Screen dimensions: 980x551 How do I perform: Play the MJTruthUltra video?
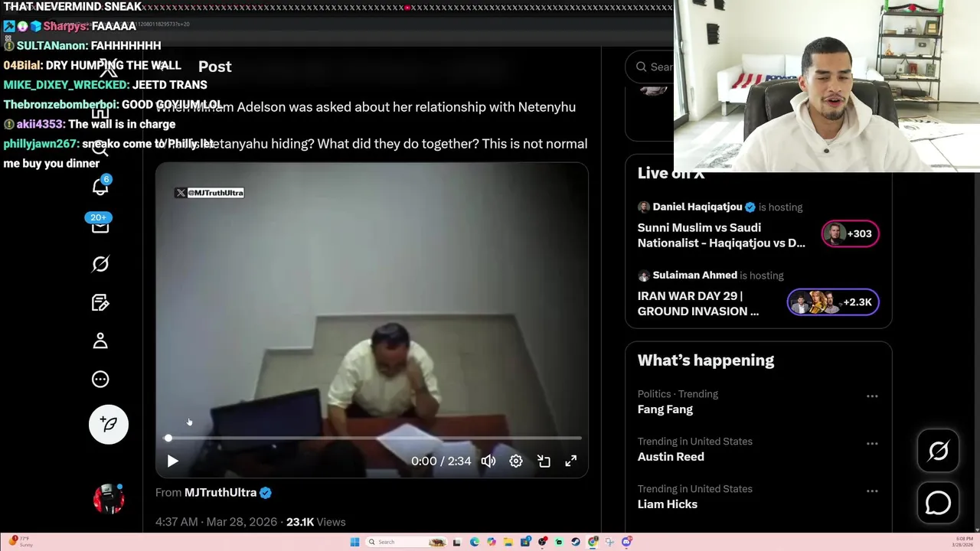(172, 461)
